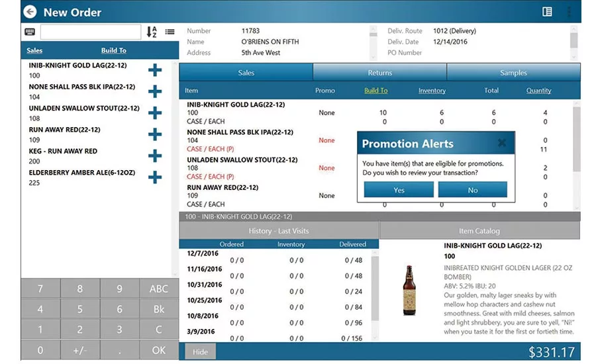
Task: Tap keypad digit 9
Action: (x=119, y=289)
